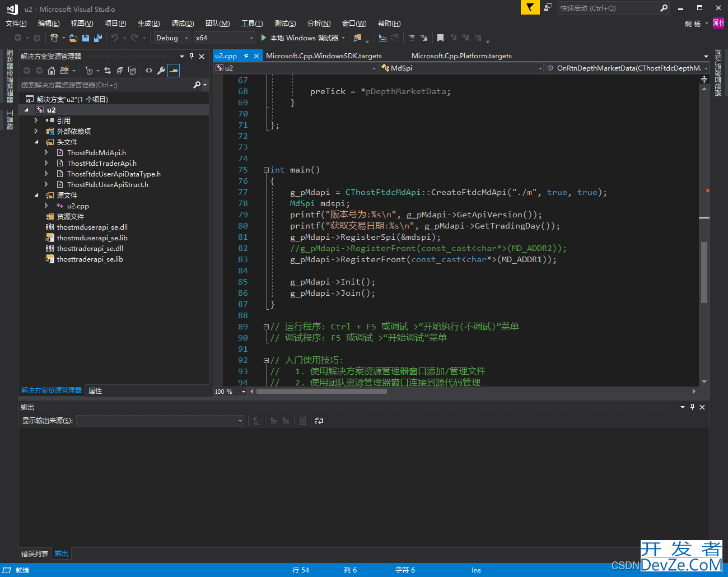Image resolution: width=728 pixels, height=577 pixels.
Task: Open Properties wrench icon in Solution Explorer
Action: pyautogui.click(x=161, y=70)
